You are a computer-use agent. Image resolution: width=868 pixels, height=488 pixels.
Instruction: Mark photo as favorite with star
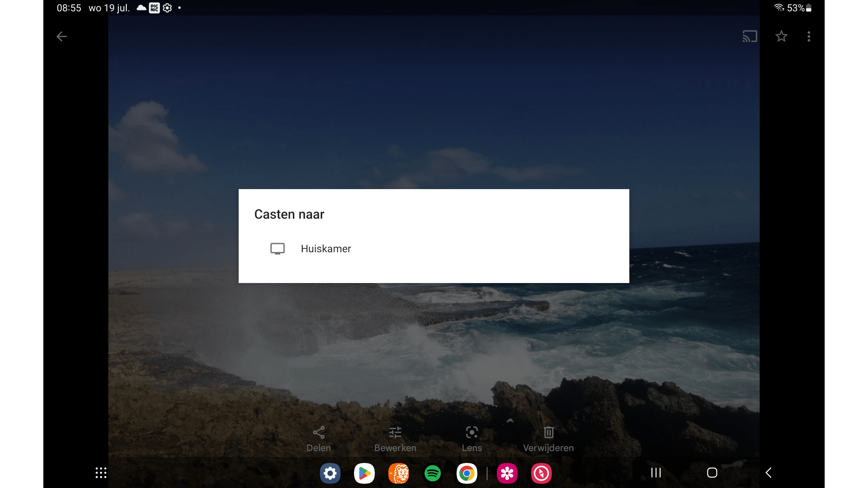(781, 36)
